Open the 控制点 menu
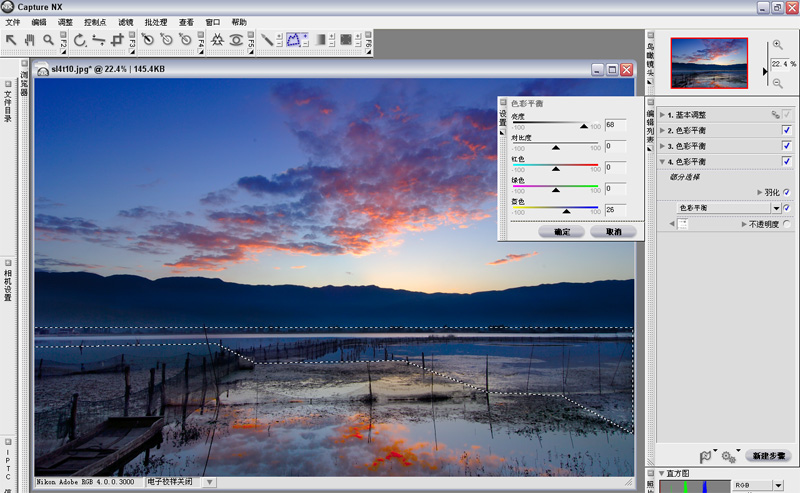Image resolution: width=800 pixels, height=493 pixels. [95, 22]
